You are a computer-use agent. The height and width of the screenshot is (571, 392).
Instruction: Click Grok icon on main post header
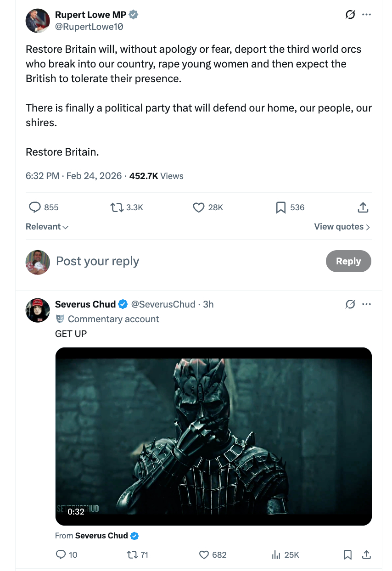(x=350, y=15)
